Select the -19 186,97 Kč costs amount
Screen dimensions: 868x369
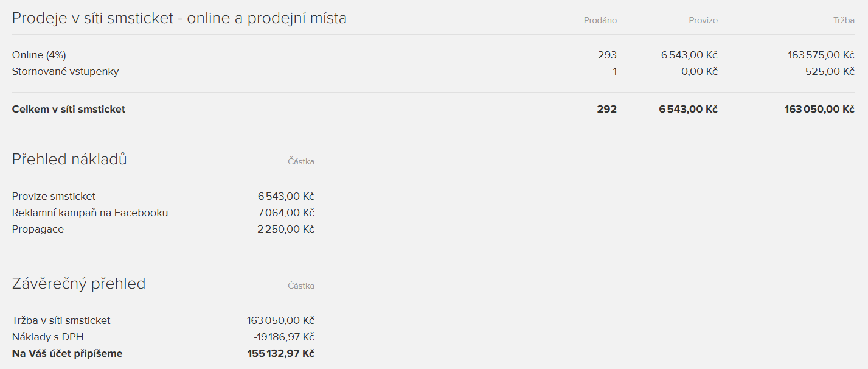(283, 337)
